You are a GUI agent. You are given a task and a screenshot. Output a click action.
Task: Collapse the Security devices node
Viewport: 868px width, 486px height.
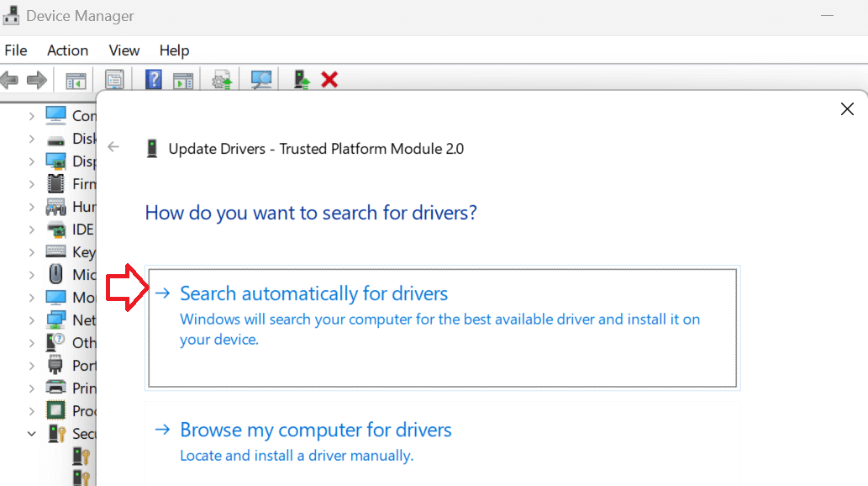click(32, 434)
